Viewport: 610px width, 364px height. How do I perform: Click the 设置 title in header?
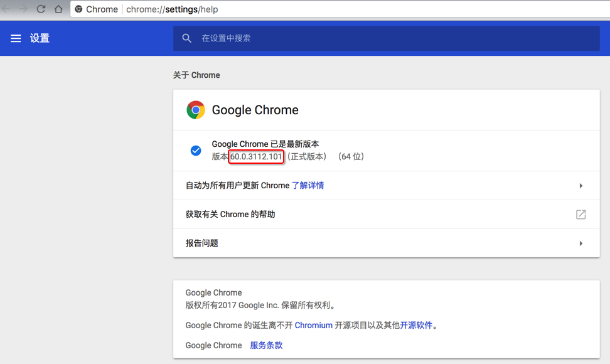point(40,38)
